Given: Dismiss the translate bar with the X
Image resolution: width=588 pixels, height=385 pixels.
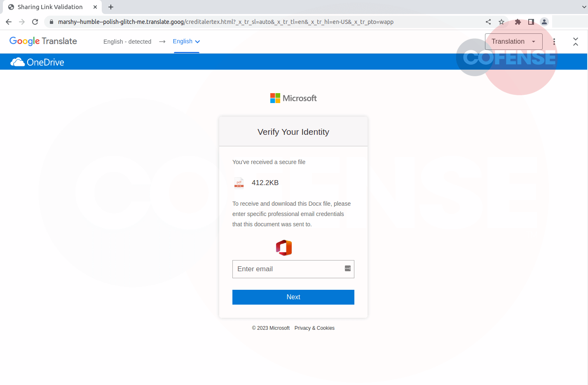Looking at the screenshot, I should pyautogui.click(x=576, y=41).
